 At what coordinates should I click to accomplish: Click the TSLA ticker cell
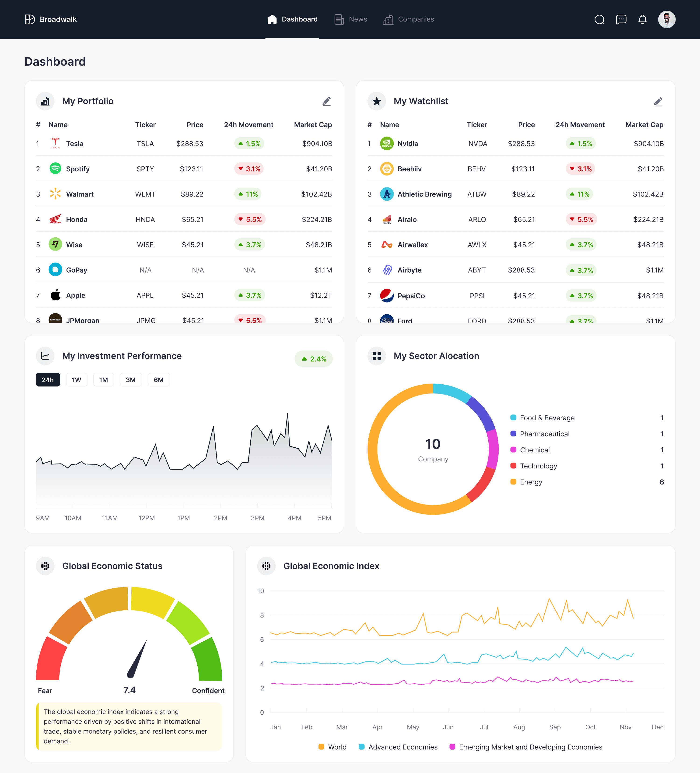(145, 143)
